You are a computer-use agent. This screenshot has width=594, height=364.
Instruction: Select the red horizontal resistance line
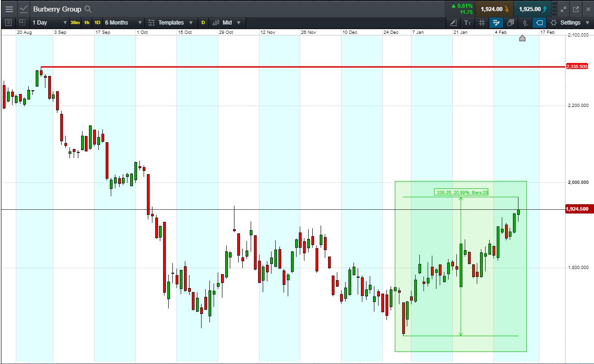(x=303, y=67)
